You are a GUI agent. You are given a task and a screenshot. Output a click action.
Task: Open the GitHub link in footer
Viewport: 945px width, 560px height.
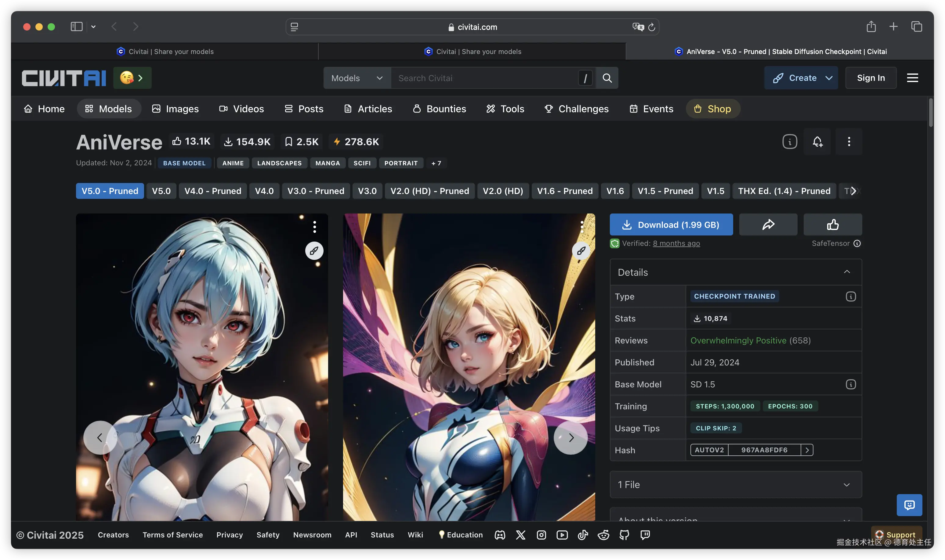(624, 535)
